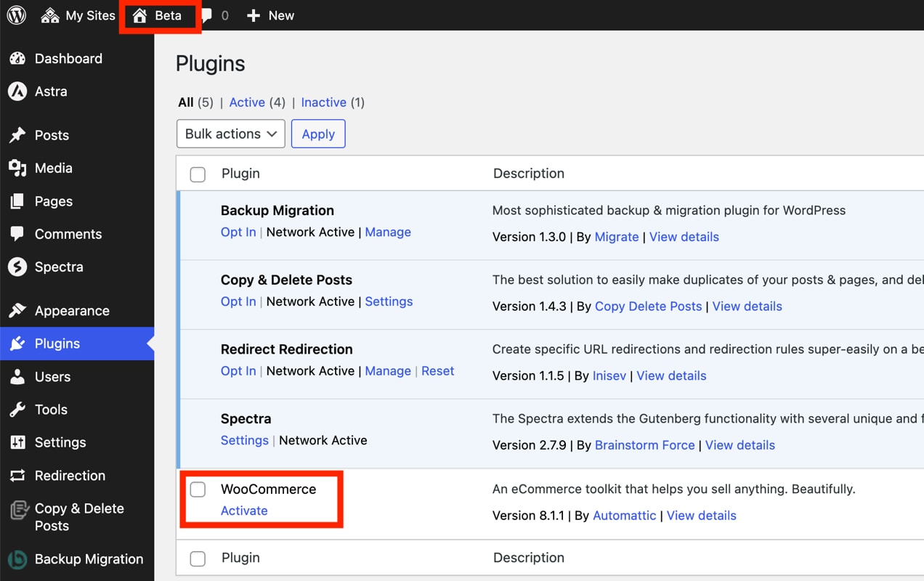Activate the WooCommerce plugin

coord(244,511)
